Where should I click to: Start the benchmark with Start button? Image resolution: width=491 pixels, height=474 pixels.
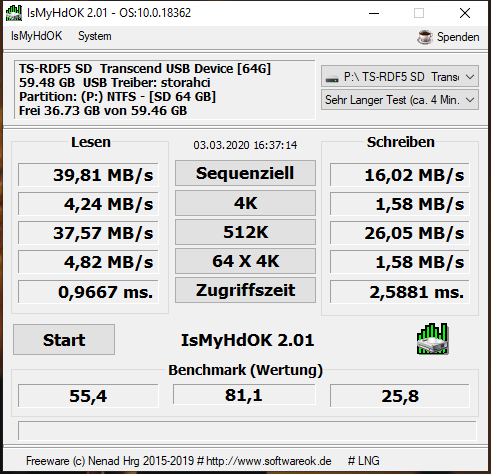(64, 340)
